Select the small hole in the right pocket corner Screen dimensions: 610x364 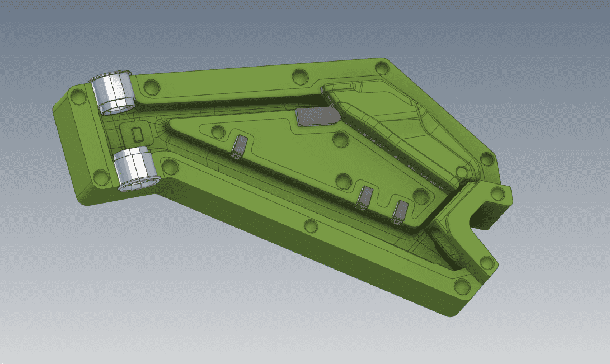click(x=461, y=171)
